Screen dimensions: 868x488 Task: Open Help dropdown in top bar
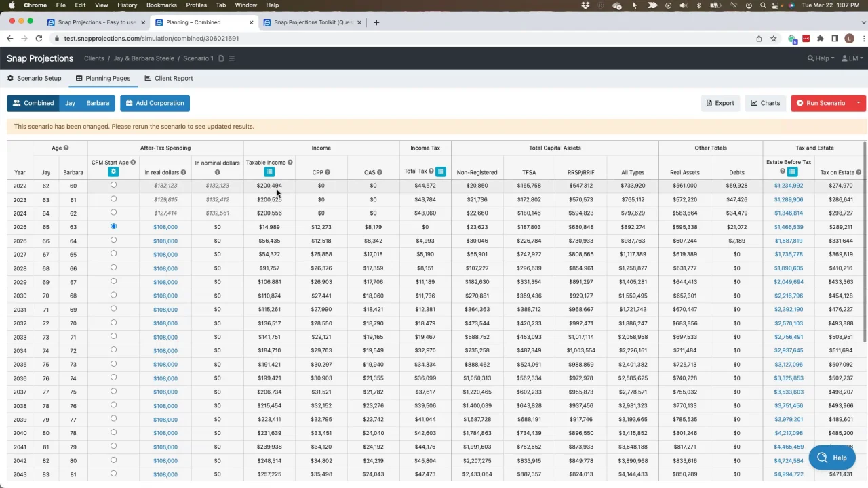pyautogui.click(x=821, y=58)
